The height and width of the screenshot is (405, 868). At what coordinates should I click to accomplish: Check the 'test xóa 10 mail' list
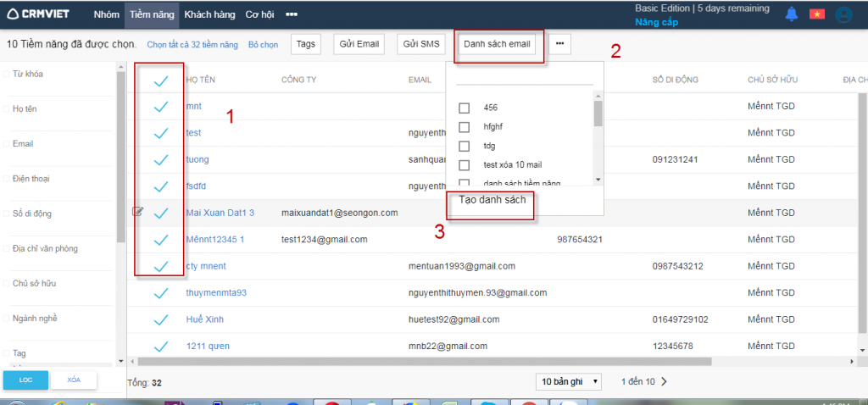click(x=464, y=164)
